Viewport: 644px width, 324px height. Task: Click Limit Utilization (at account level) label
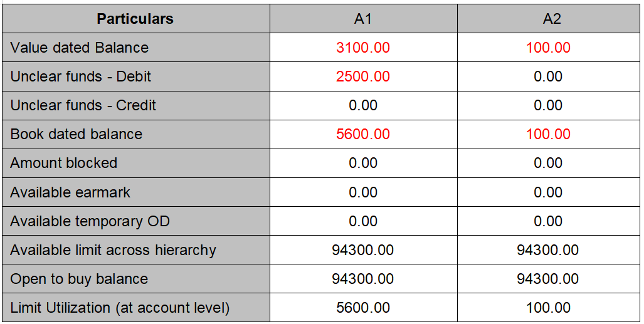click(120, 308)
